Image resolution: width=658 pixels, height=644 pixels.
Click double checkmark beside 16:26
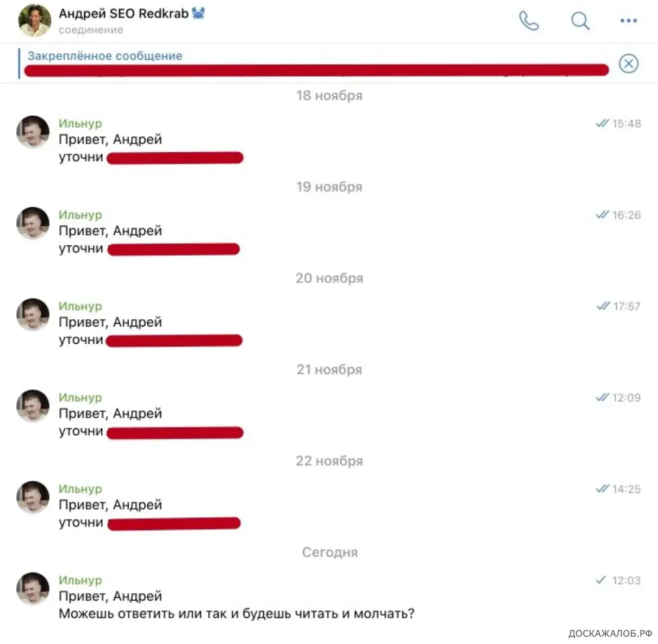[x=602, y=215]
